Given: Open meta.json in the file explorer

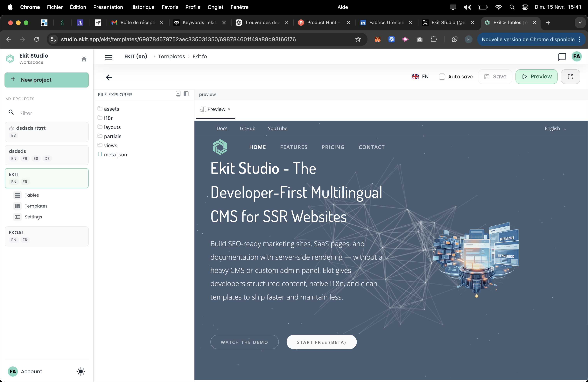Looking at the screenshot, I should click(115, 155).
